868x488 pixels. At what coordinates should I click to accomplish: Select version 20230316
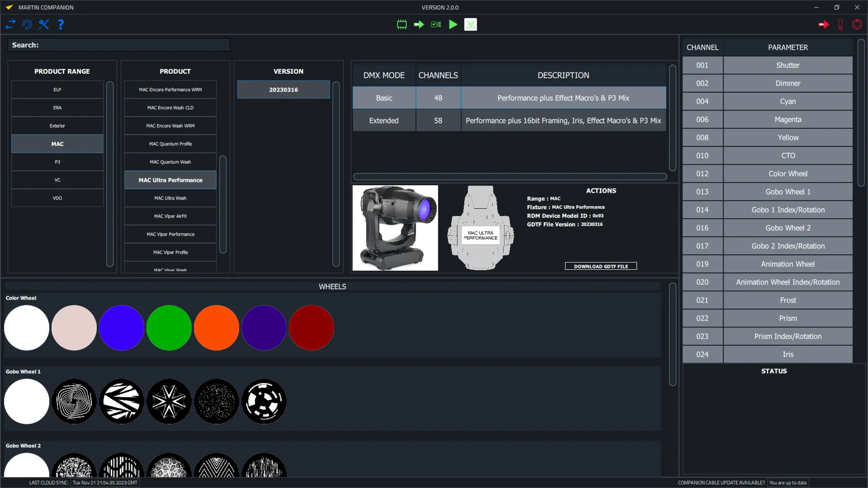tap(284, 90)
